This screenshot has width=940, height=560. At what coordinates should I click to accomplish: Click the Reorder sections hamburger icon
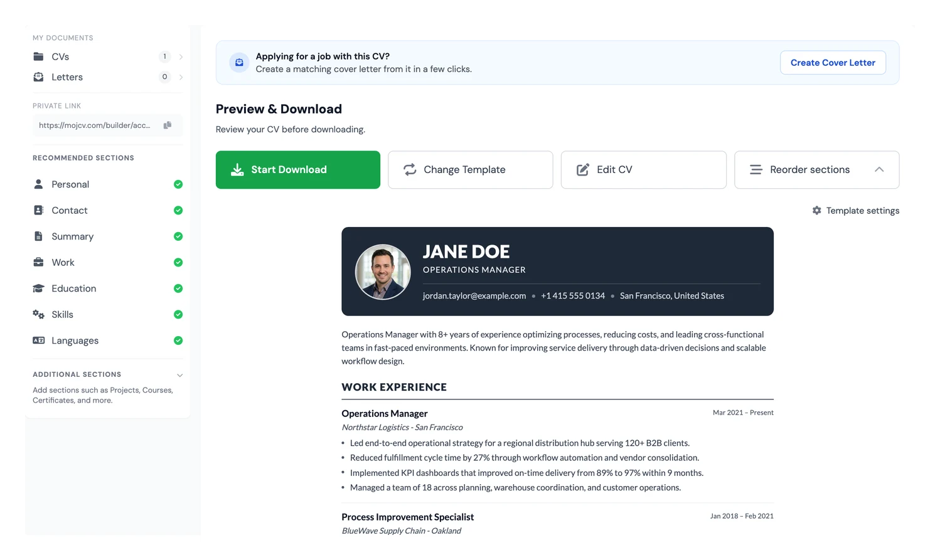click(756, 170)
